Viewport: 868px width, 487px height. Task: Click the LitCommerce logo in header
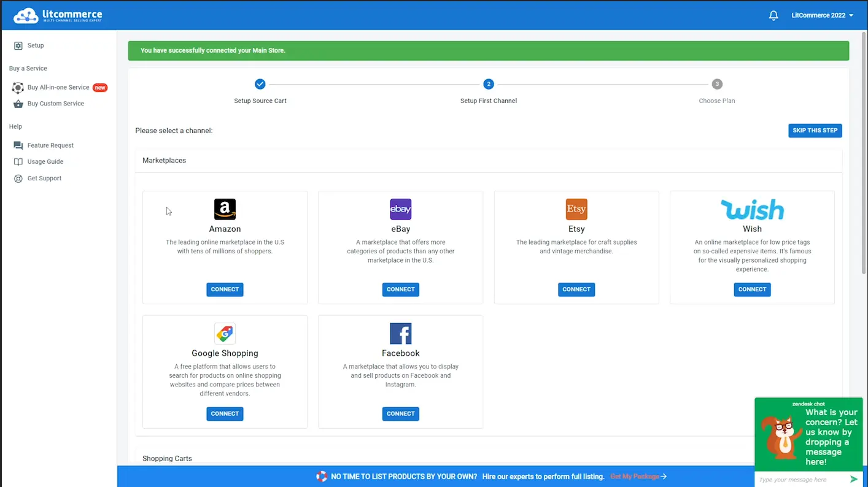click(58, 15)
